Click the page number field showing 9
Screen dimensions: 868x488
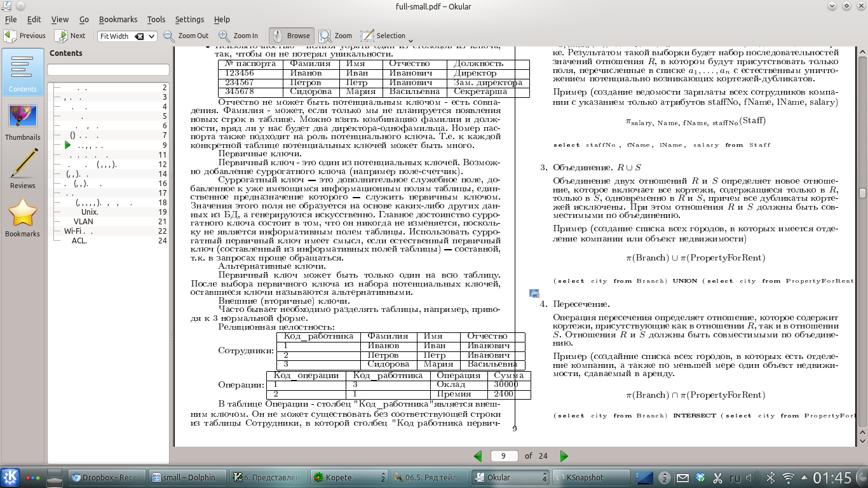[503, 456]
